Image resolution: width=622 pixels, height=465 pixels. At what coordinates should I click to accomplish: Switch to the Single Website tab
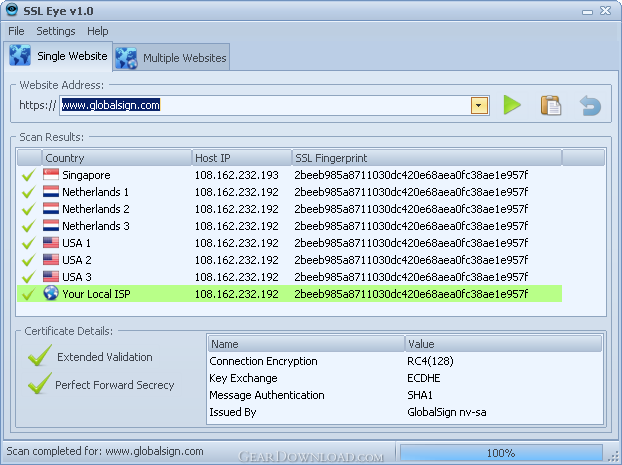pos(58,56)
